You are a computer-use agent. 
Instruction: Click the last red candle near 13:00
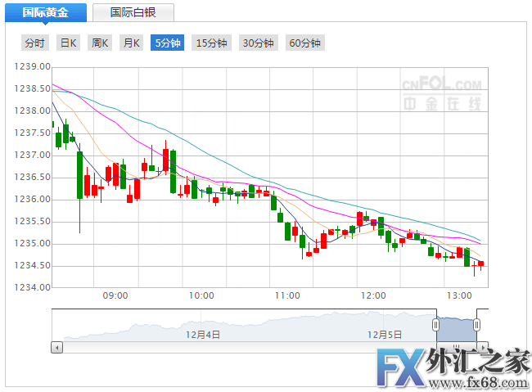pos(481,264)
